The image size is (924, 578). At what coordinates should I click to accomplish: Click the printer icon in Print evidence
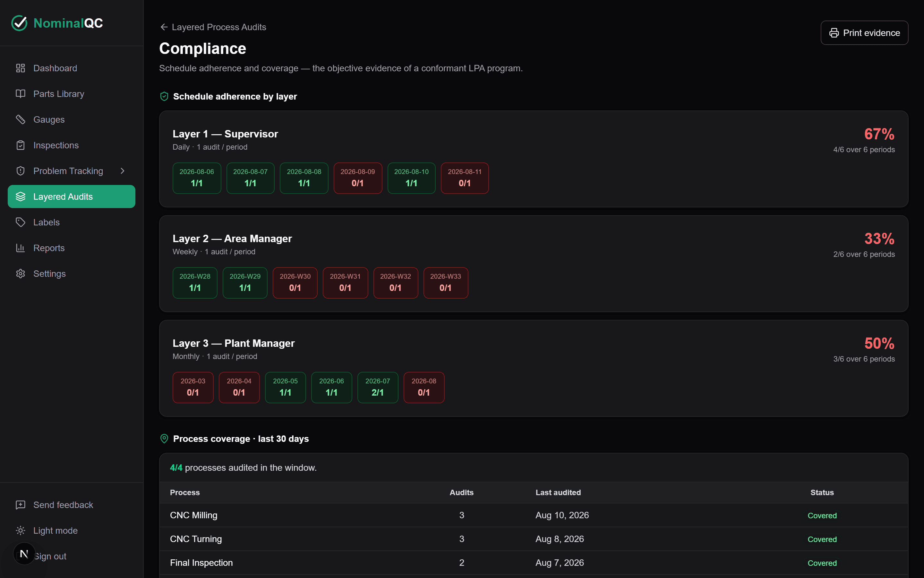click(834, 33)
